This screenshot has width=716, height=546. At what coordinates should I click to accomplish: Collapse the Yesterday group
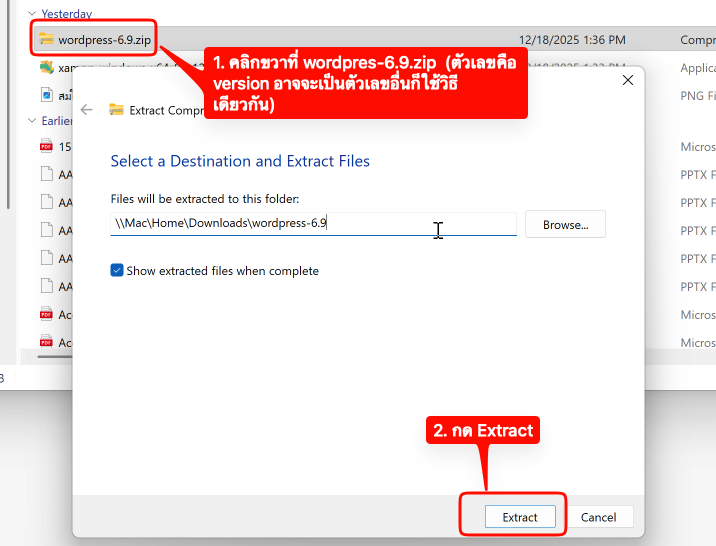pos(33,14)
